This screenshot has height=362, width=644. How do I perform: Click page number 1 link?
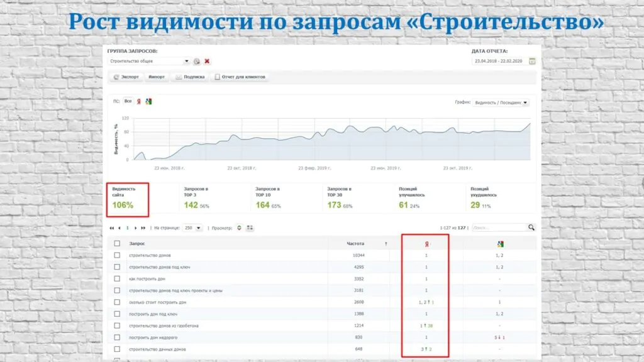[x=127, y=228]
